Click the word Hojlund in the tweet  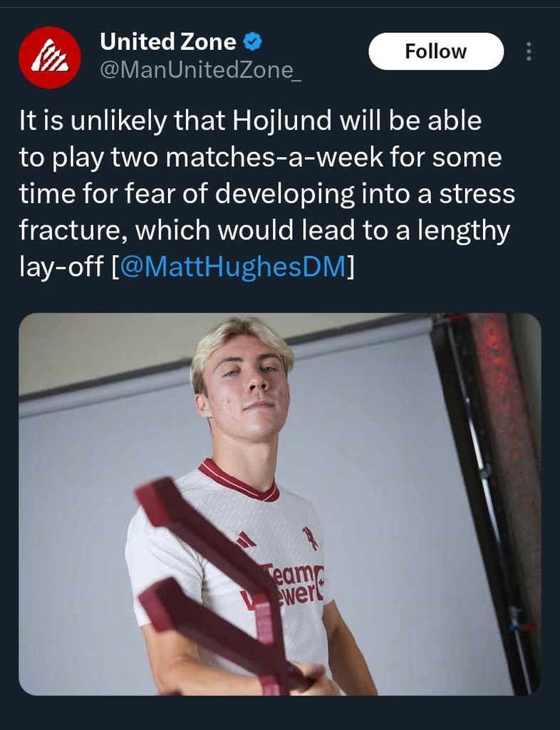pyautogui.click(x=281, y=120)
